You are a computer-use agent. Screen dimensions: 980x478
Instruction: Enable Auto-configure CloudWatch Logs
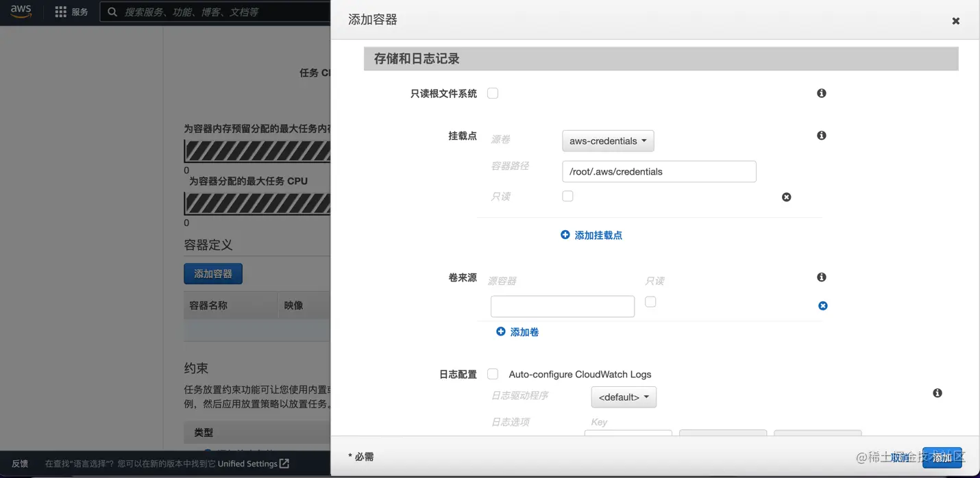click(493, 374)
